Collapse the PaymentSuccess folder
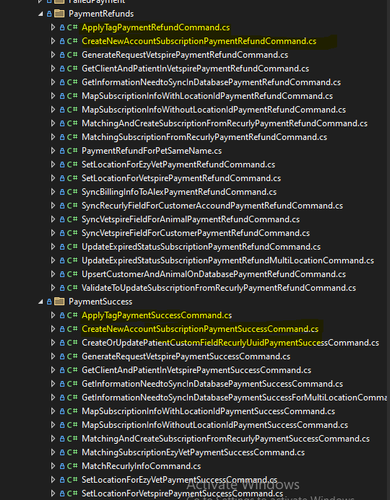This screenshot has width=390, height=500. click(x=41, y=302)
